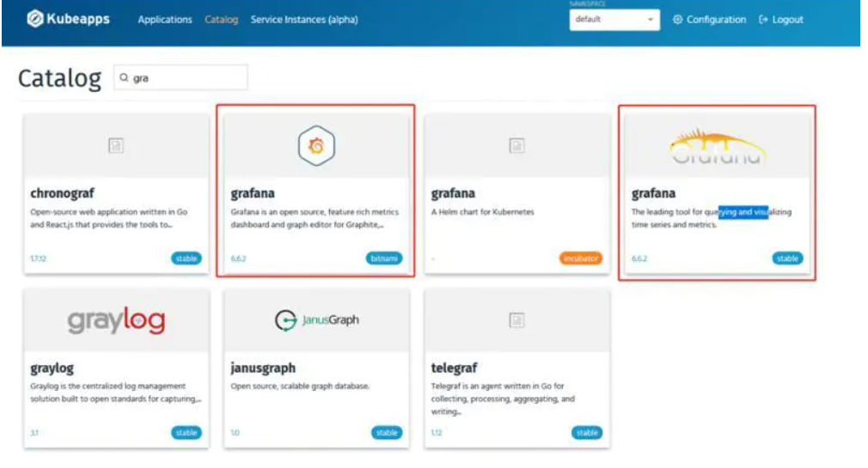Click the chronograf version number 1.7.12

[x=38, y=258]
